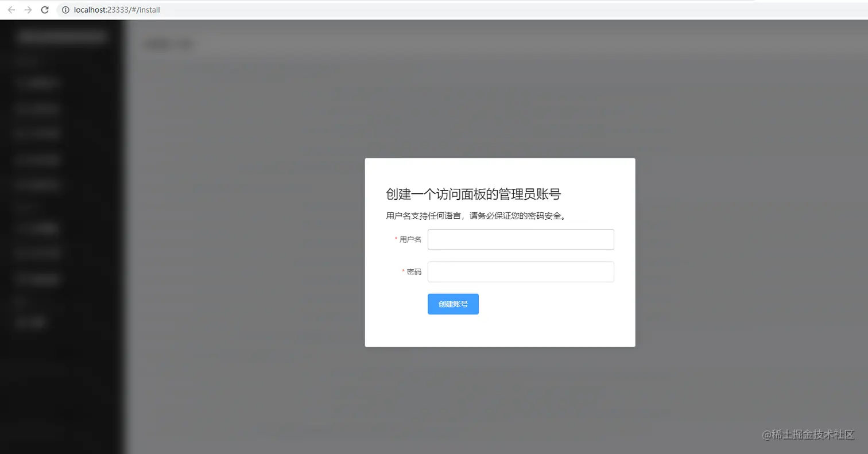Click the 用户名 username input field

pos(520,239)
